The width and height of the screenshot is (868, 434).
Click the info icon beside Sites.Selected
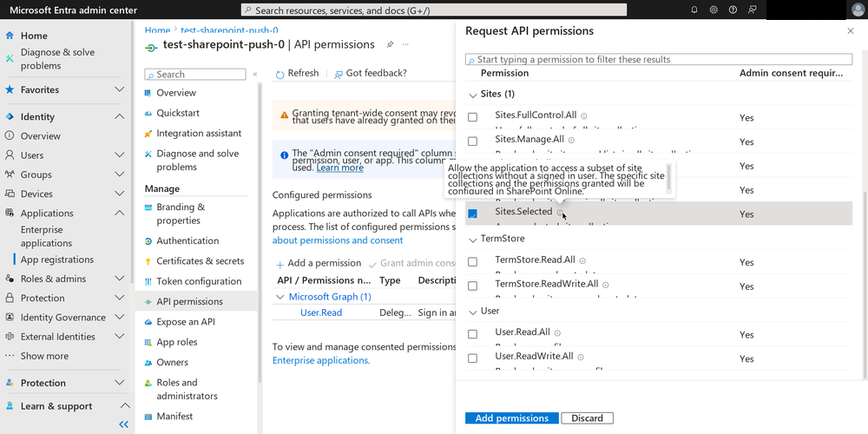(x=560, y=212)
